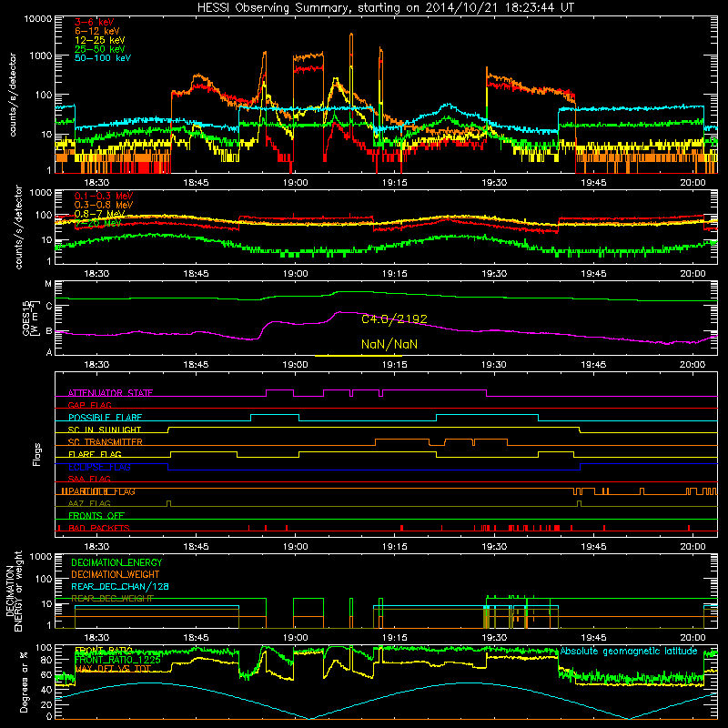This screenshot has height=728, width=728.
Task: Select 19:30 tick under the GOES panel
Action: pos(493,365)
